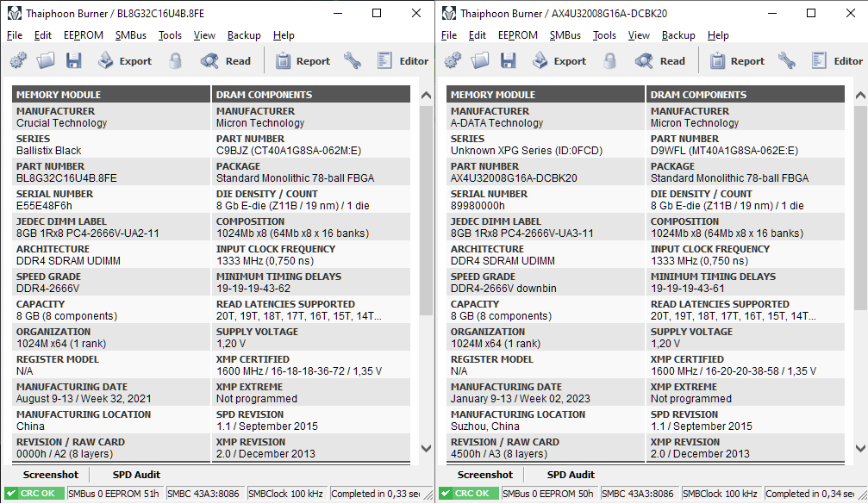The image size is (868, 504).
Task: Click Thaiphoon Burner title icon in BL8G32C16U4B window
Action: pyautogui.click(x=15, y=13)
